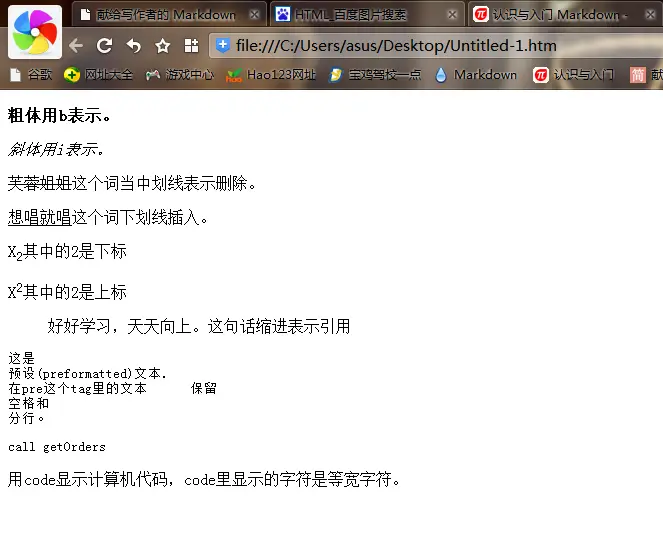Click the word 保留 in preformatted block
663x560 pixels.
point(204,388)
